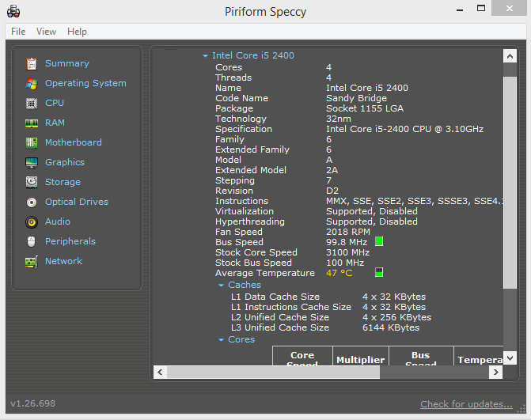Open the Optical Drives section
Image resolution: width=531 pixels, height=420 pixels.
pyautogui.click(x=77, y=202)
